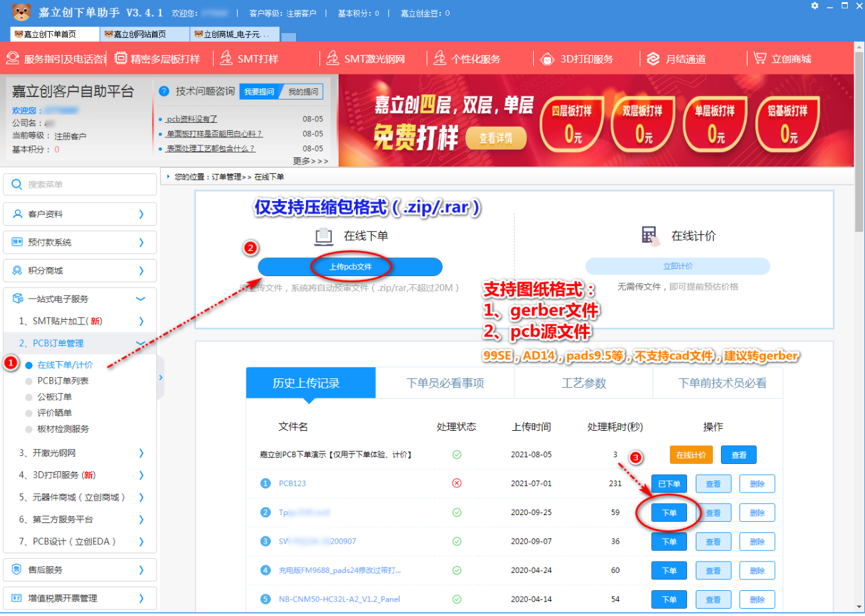Click the 立创商城 shopping cart icon
865x616 pixels.
(x=759, y=58)
